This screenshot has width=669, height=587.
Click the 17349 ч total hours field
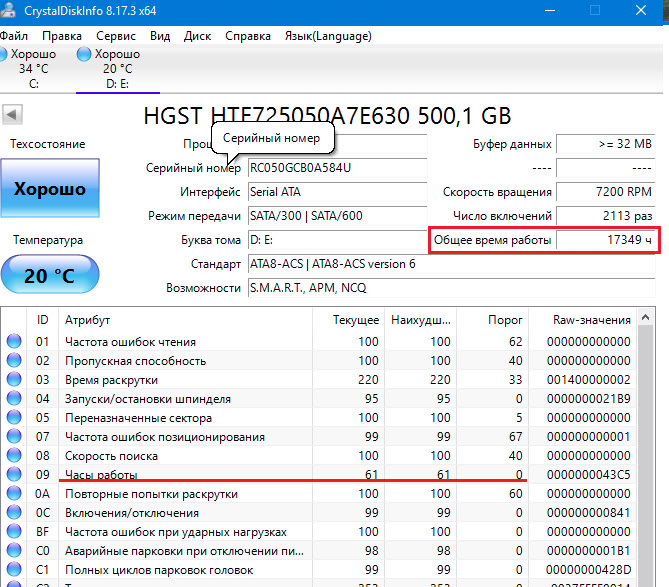605,240
